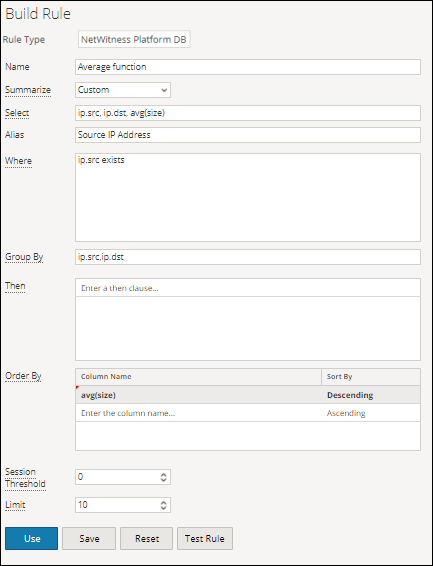Click the Sort By header
433x566 pixels.
click(x=371, y=376)
